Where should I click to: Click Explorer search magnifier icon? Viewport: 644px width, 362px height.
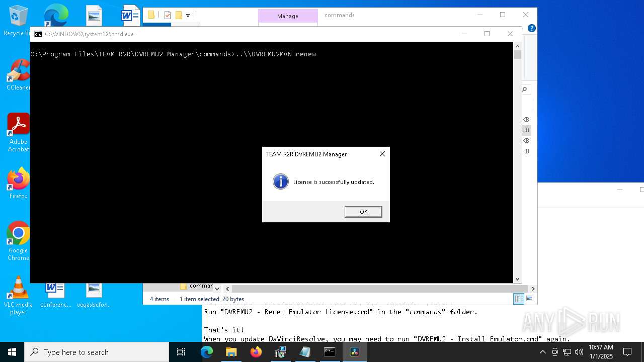525,89
